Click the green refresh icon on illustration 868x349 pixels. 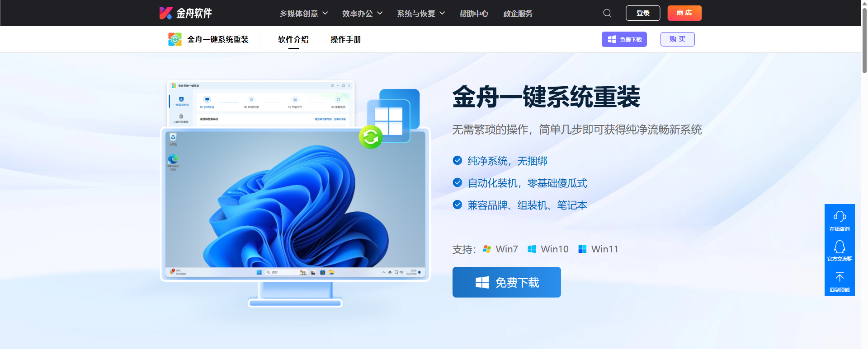click(x=371, y=137)
